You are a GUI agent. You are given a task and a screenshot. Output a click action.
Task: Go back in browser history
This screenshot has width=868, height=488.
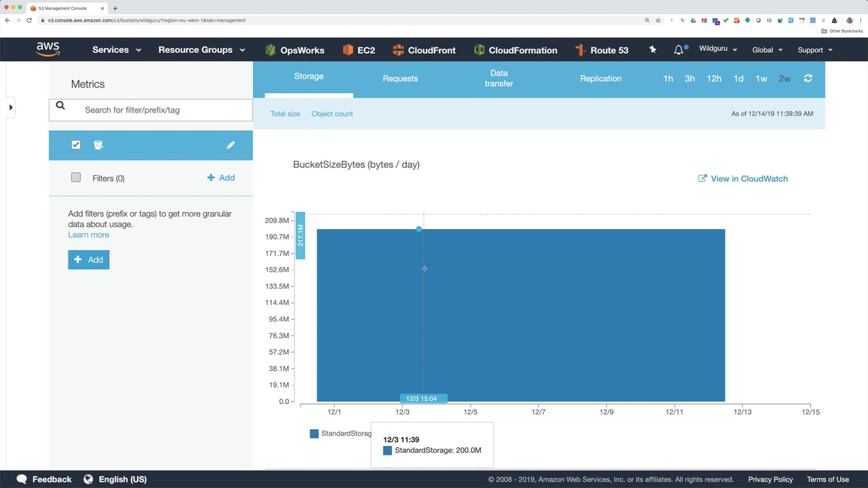tap(7, 20)
